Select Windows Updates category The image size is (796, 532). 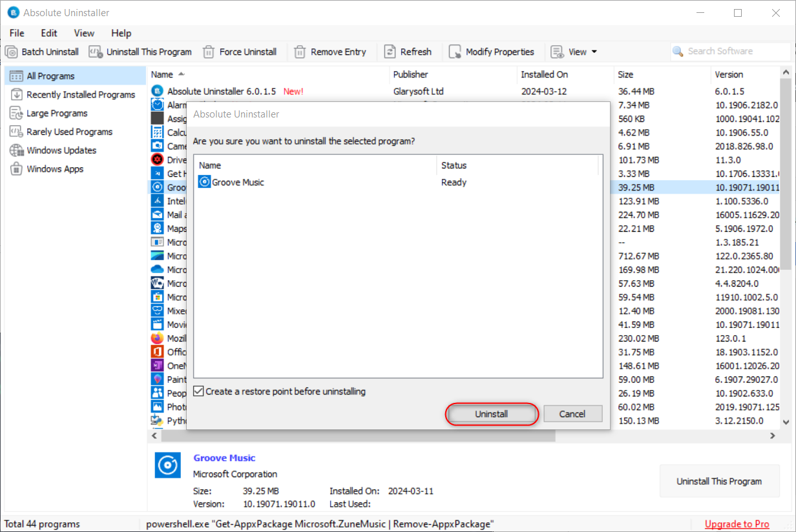pyautogui.click(x=75, y=150)
